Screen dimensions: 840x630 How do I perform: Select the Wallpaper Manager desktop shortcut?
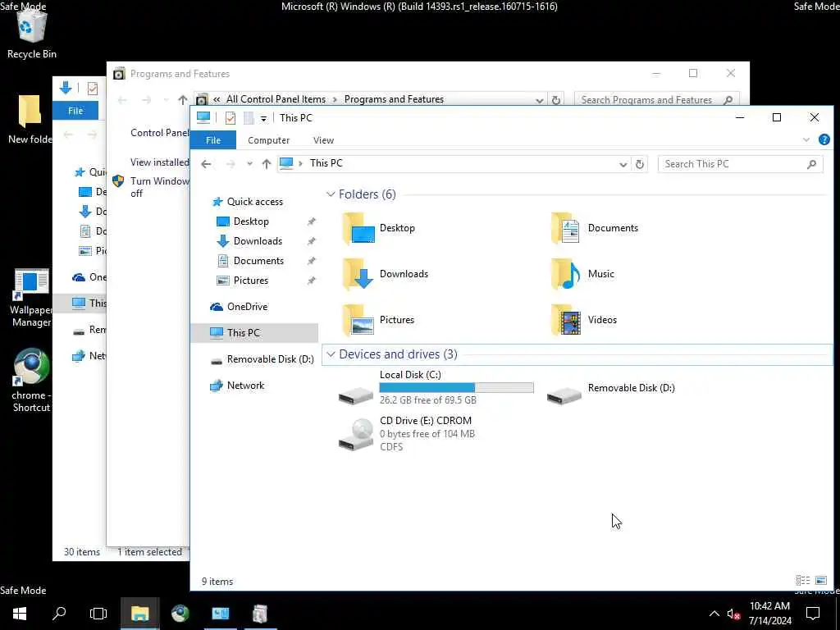coord(31,297)
